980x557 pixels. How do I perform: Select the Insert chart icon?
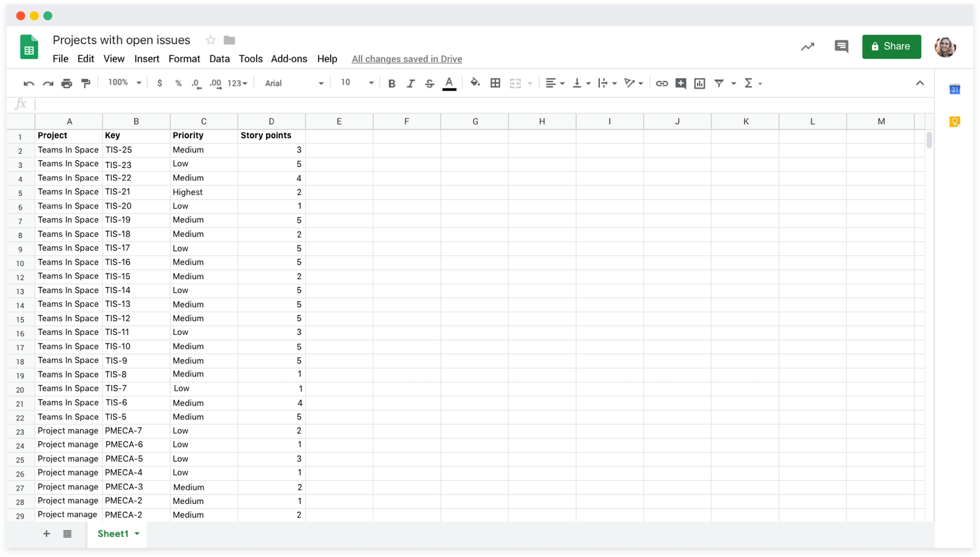(x=700, y=83)
